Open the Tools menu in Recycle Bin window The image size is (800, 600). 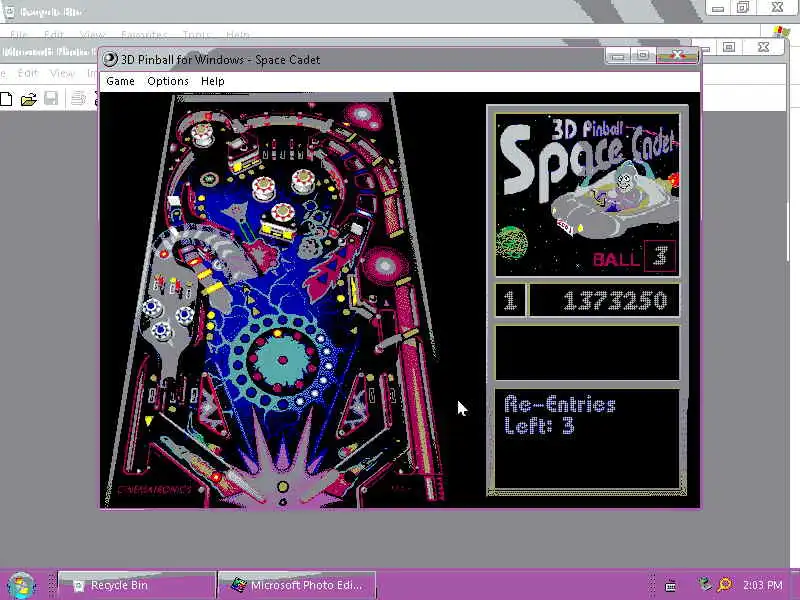[196, 35]
